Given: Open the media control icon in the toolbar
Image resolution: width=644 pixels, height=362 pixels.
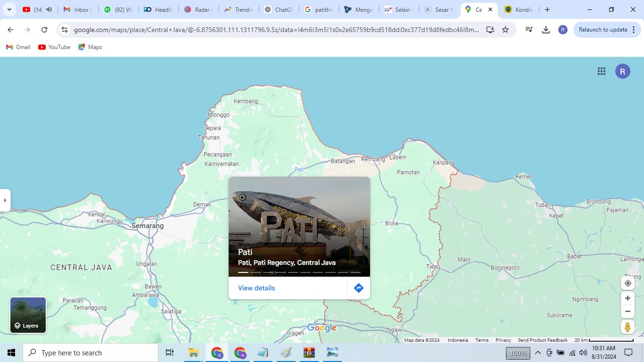Looking at the screenshot, I should pyautogui.click(x=529, y=30).
